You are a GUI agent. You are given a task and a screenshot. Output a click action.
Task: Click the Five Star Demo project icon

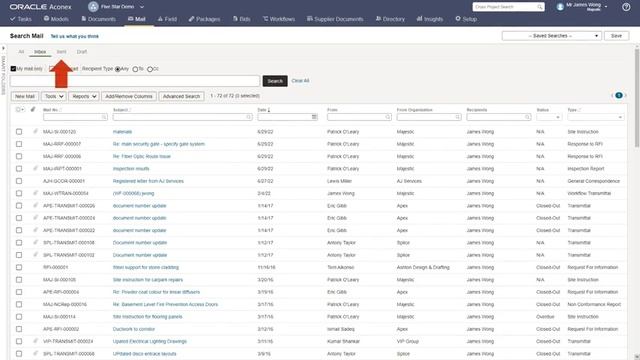click(x=93, y=7)
